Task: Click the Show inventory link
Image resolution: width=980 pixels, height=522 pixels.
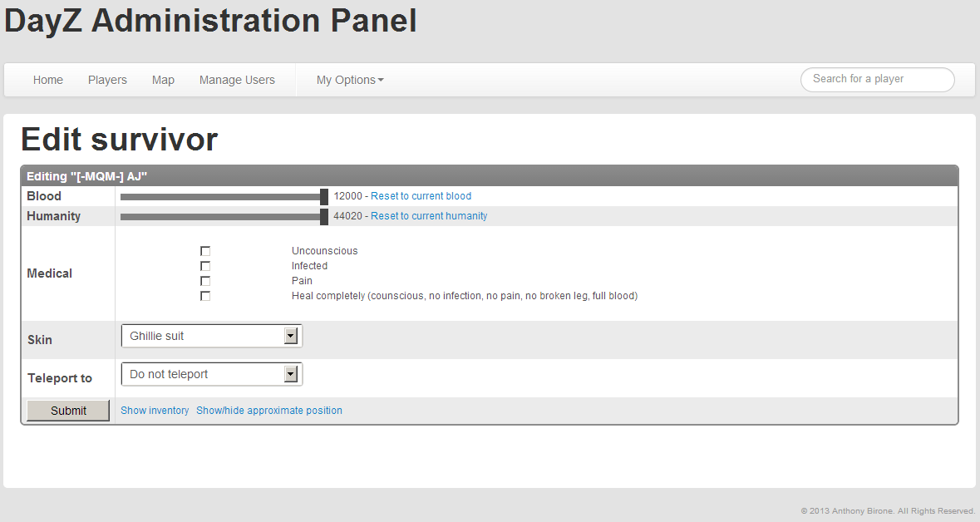Action: click(155, 411)
